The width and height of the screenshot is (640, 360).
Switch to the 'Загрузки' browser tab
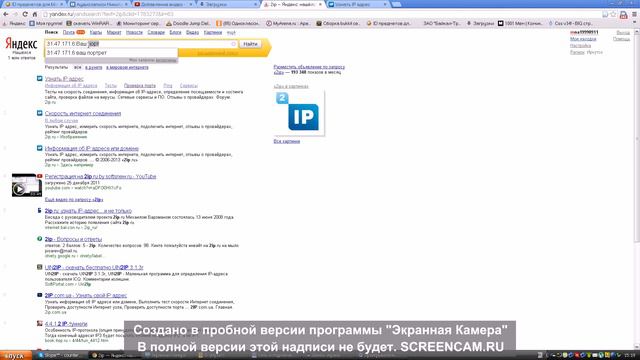click(x=228, y=4)
